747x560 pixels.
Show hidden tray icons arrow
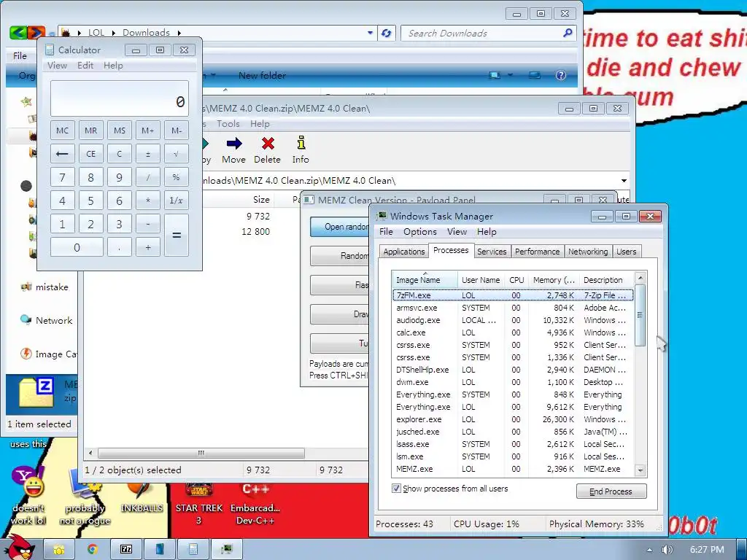649,550
